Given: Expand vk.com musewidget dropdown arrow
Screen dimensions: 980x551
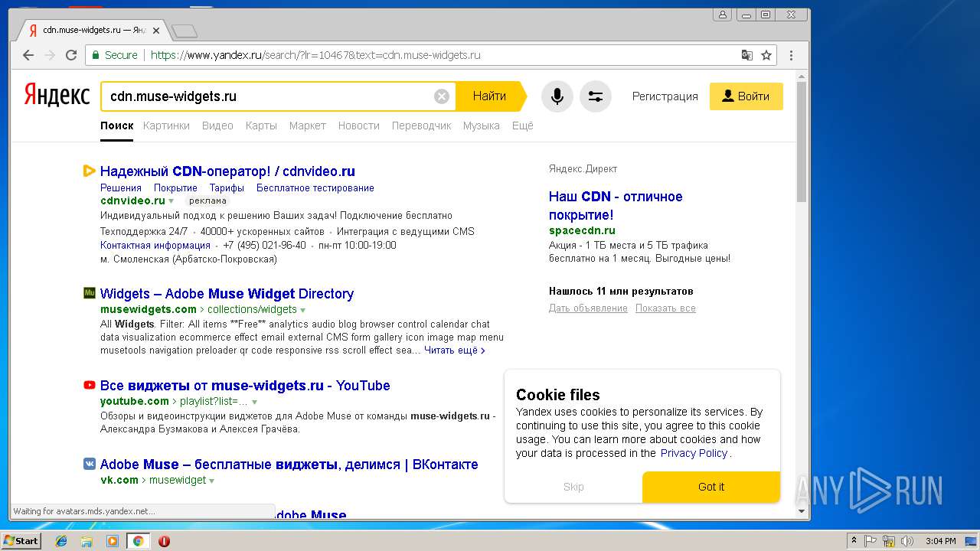Looking at the screenshot, I should (211, 481).
